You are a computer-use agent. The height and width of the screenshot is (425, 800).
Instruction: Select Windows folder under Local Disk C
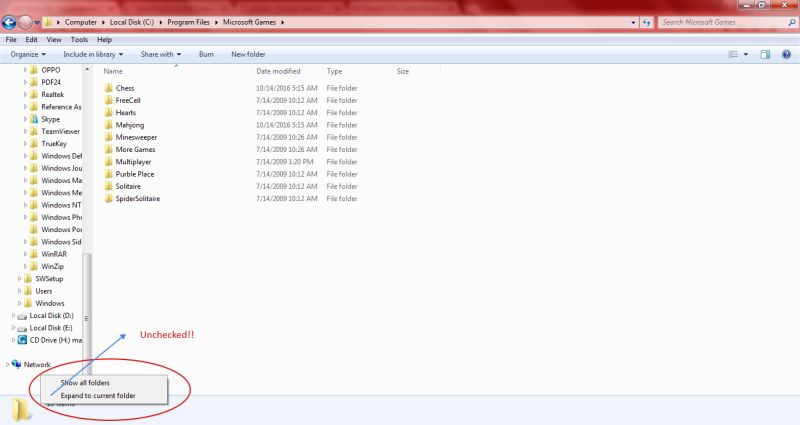[50, 303]
